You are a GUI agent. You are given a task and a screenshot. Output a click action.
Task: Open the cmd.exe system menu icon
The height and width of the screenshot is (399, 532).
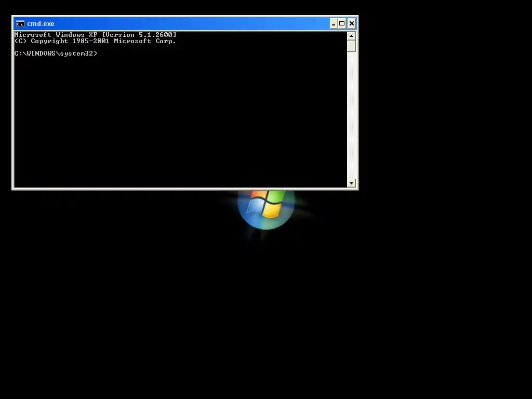point(20,24)
